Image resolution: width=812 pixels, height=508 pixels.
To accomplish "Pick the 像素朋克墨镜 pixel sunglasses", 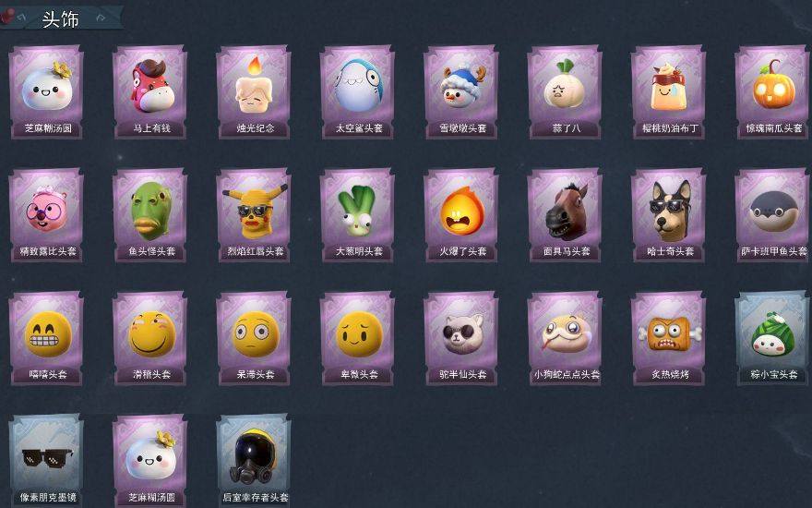I will coord(47,460).
